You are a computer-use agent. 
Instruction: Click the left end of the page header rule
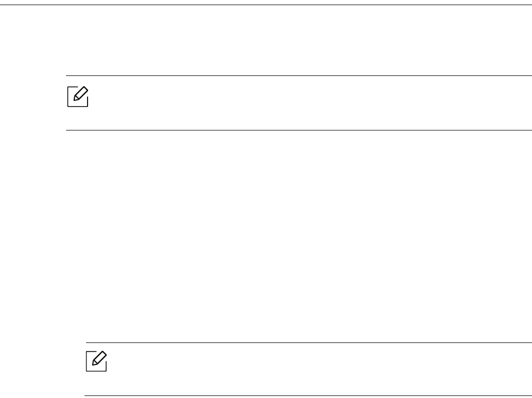3,5
